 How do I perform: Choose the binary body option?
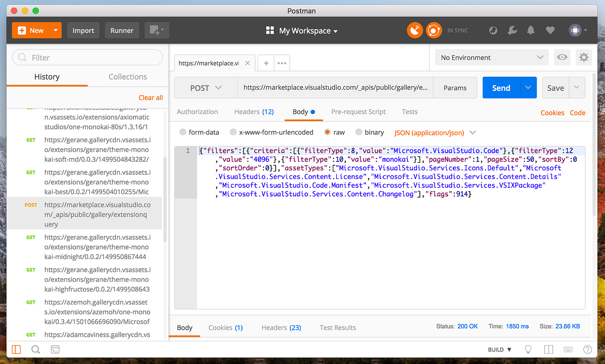(x=358, y=132)
